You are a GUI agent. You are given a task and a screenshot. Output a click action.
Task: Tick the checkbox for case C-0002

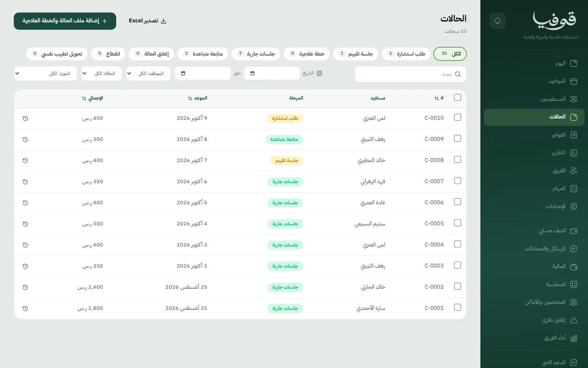(x=458, y=286)
